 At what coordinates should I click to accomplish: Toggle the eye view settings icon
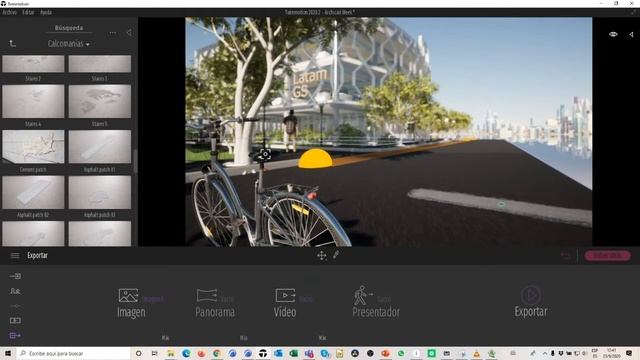coord(613,34)
